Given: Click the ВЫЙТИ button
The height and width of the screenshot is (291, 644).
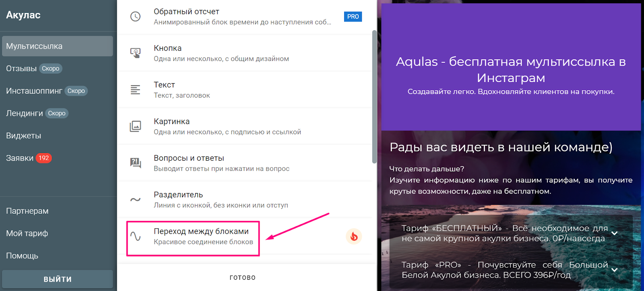Looking at the screenshot, I should point(58,279).
